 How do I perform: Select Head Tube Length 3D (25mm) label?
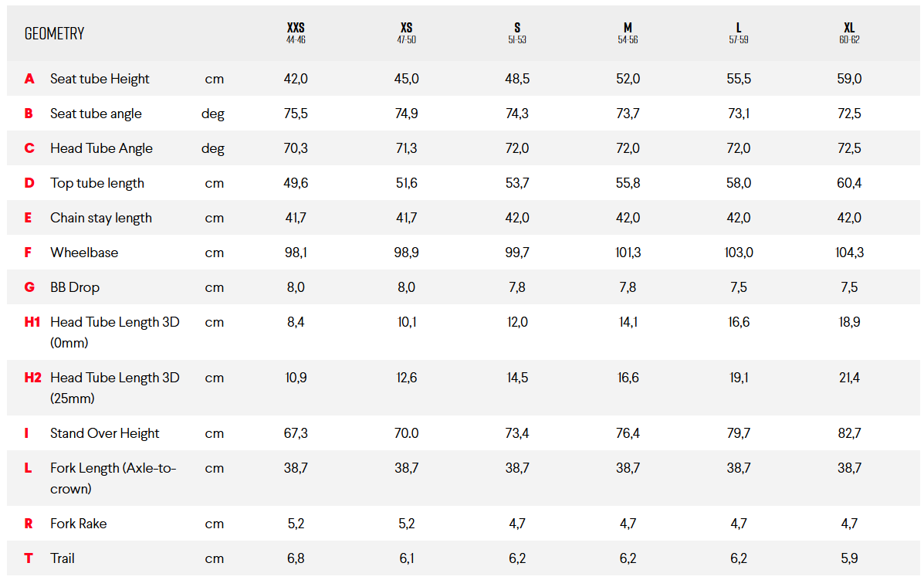[114, 388]
